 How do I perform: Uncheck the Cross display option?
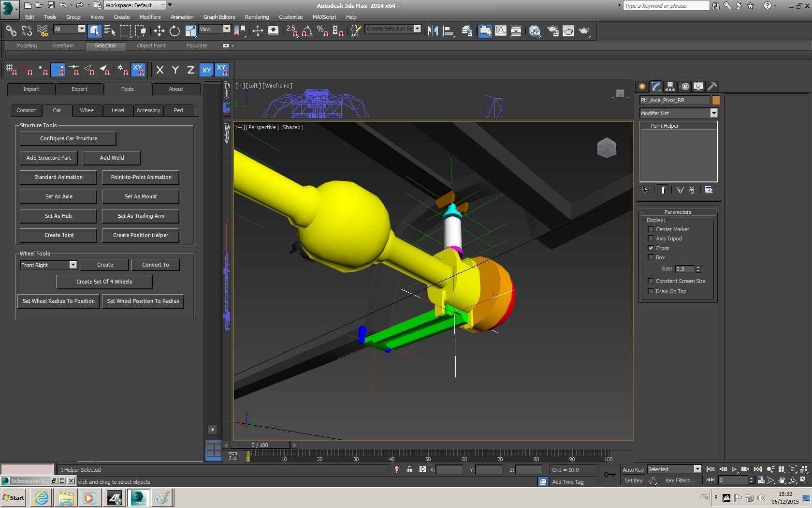tap(651, 248)
